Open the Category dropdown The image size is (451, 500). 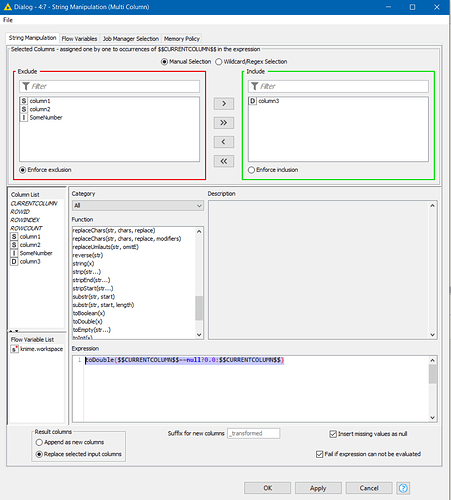[x=138, y=205]
